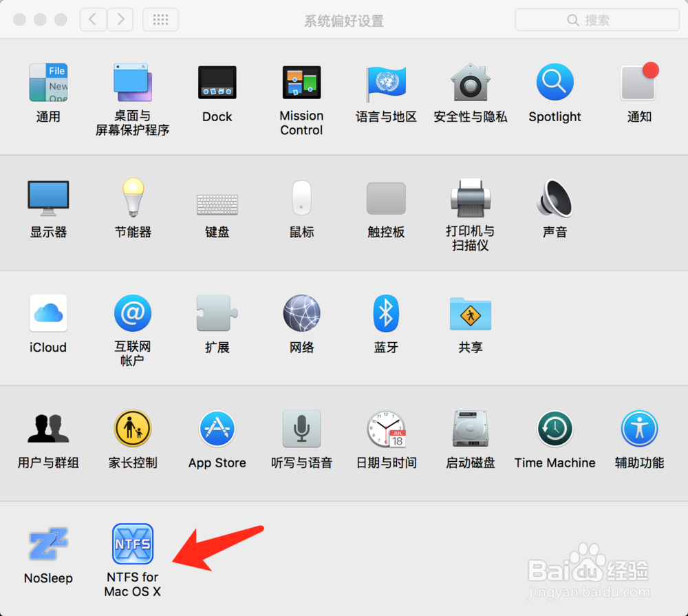Open the App Store preferences pane
688x616 pixels.
pos(217,428)
